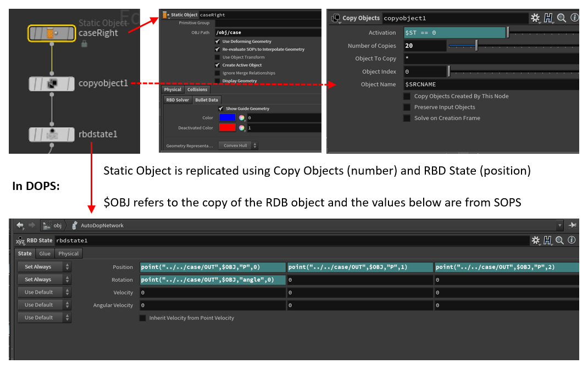588x369 pixels.
Task: Click the gear icon in Copy Objects header
Action: point(535,18)
